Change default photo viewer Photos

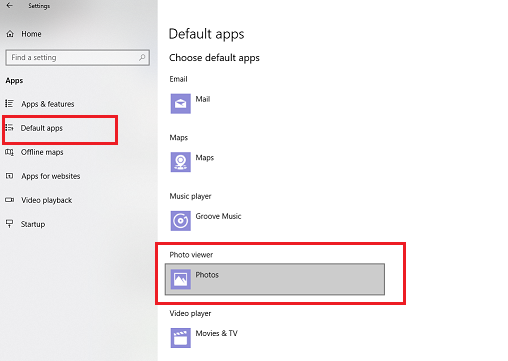275,279
